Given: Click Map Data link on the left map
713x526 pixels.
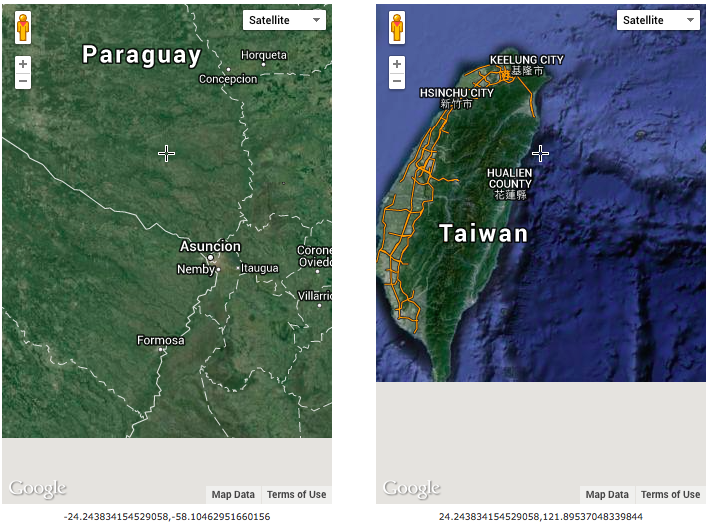Looking at the screenshot, I should click(233, 495).
